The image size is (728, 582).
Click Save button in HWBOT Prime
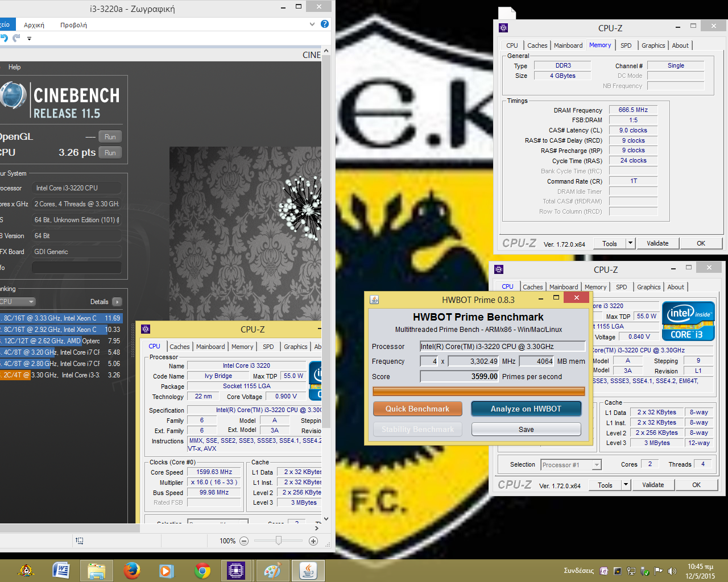(x=526, y=429)
